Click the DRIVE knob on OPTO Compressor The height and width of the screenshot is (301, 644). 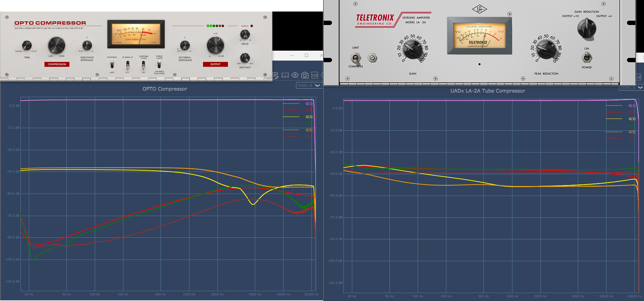point(245,34)
